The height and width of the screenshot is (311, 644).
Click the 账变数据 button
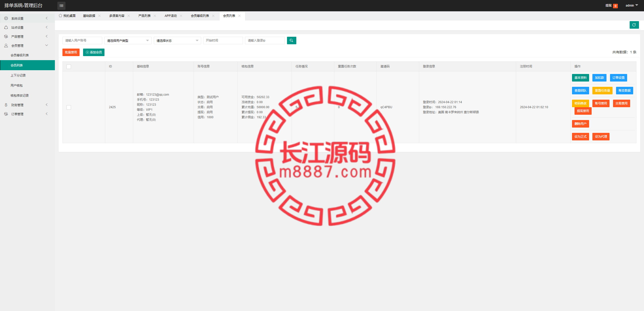click(x=625, y=91)
